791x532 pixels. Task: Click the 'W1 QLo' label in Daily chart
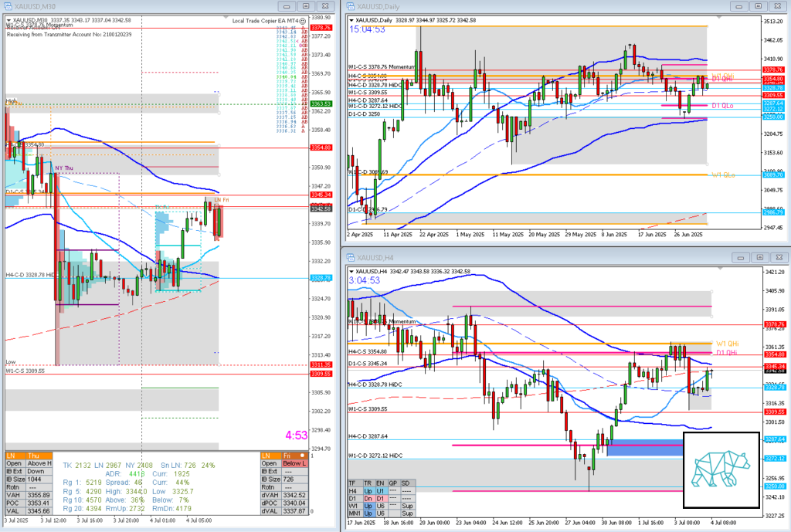tap(723, 175)
